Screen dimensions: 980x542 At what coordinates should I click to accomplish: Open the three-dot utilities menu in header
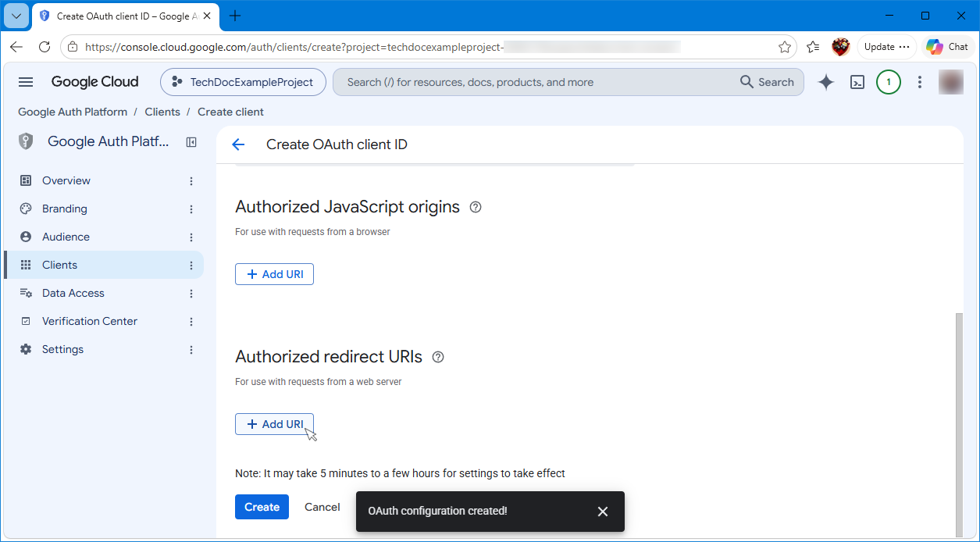click(920, 82)
